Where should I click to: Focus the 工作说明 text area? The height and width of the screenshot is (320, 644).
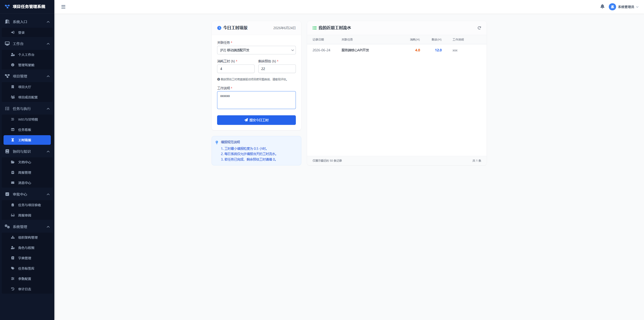point(256,100)
